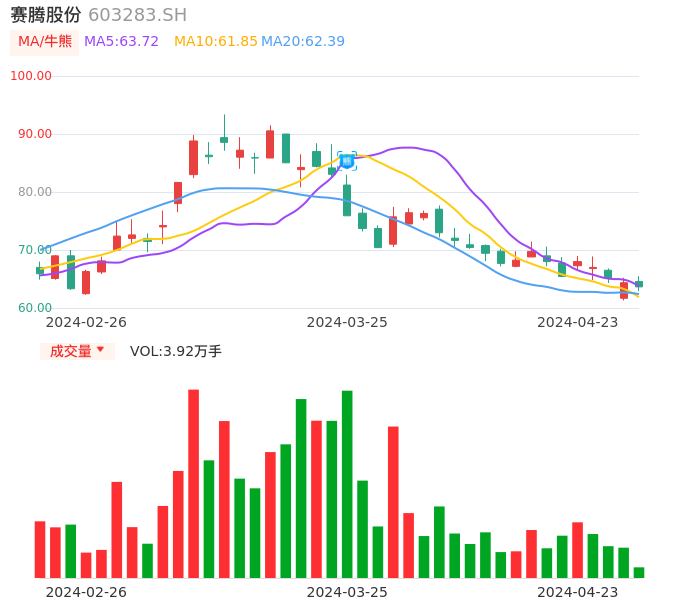Click the VOL:3.92万手 volume readout
This screenshot has height=606, width=686.
click(x=175, y=351)
